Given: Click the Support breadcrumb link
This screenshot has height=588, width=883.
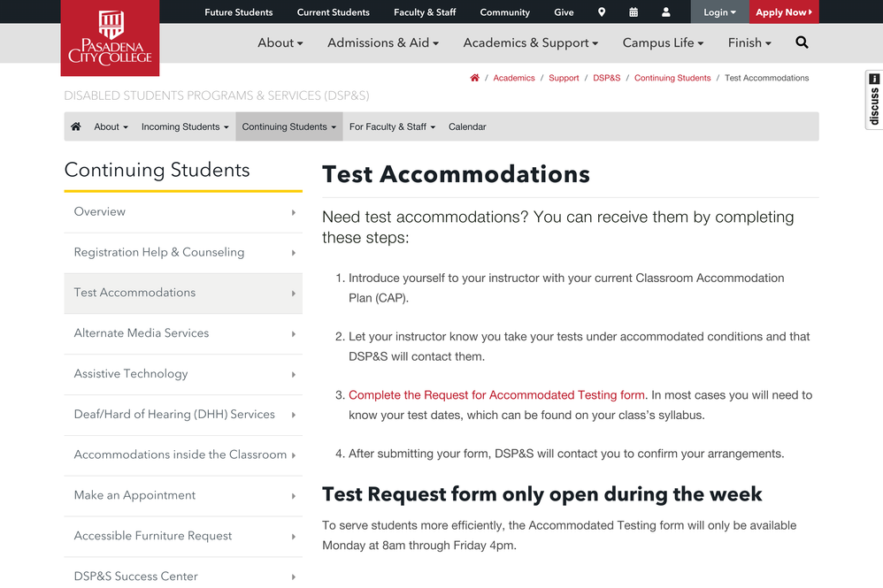Looking at the screenshot, I should pos(564,78).
